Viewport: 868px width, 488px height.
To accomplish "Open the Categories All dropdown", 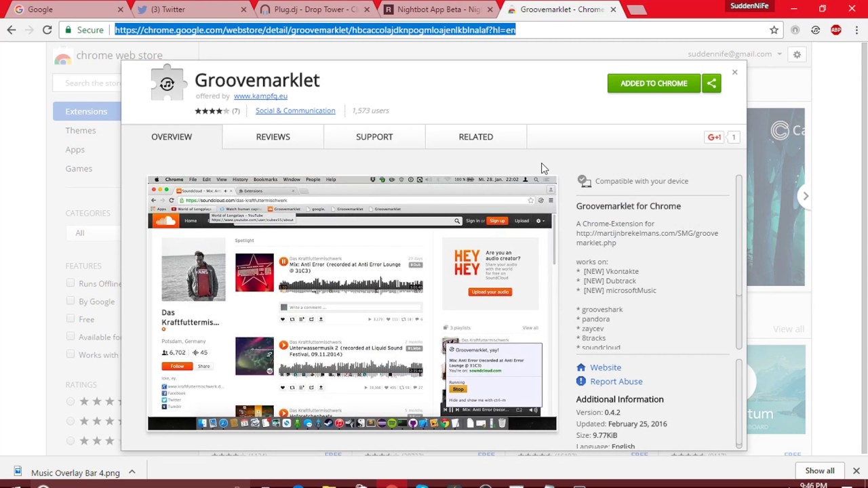I will coord(94,232).
